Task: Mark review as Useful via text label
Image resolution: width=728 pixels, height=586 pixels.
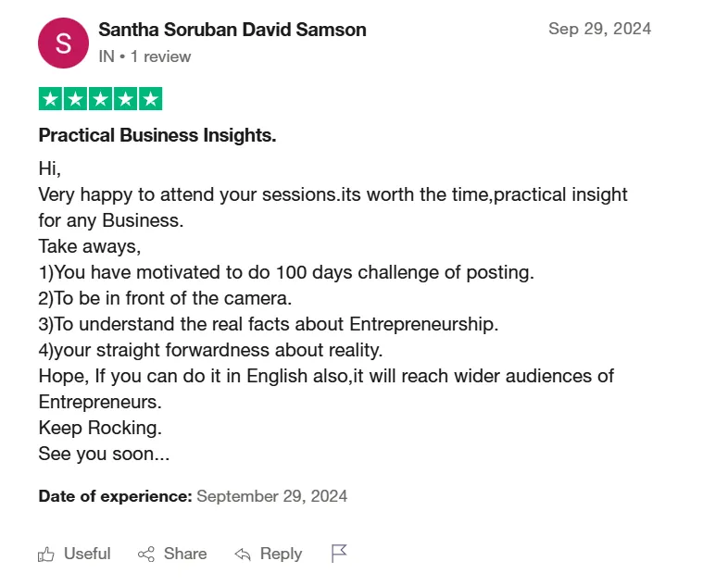Action: click(x=87, y=554)
